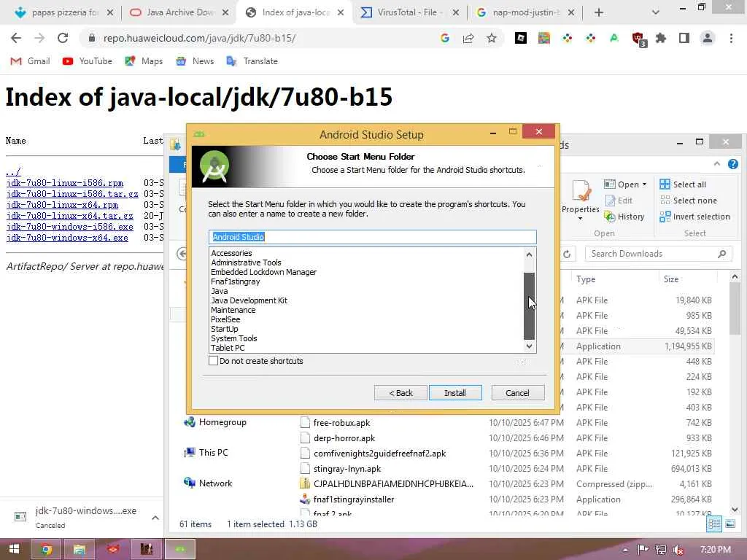Open Chrome from the taskbar
This screenshot has width=747, height=560.
coord(46,549)
